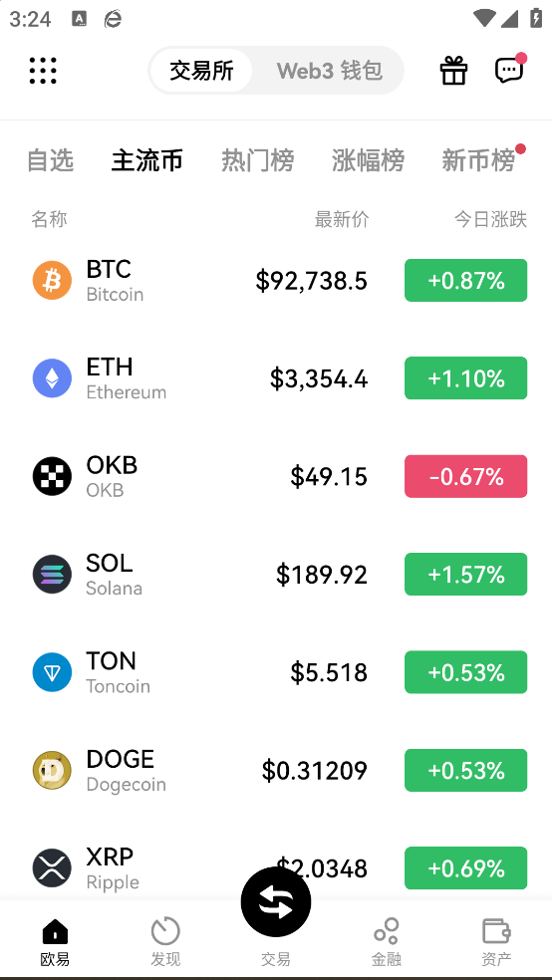This screenshot has width=552, height=980.
Task: Tap the Dogecoin coin logo
Action: click(x=52, y=771)
